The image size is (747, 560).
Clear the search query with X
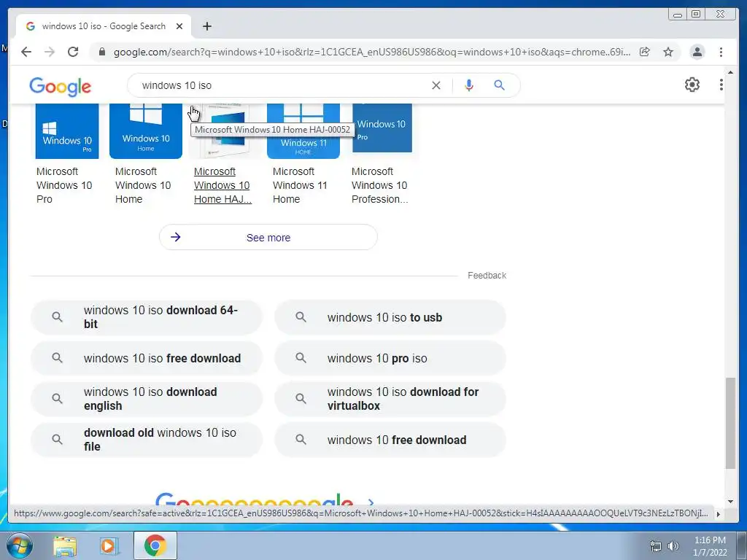(x=436, y=85)
